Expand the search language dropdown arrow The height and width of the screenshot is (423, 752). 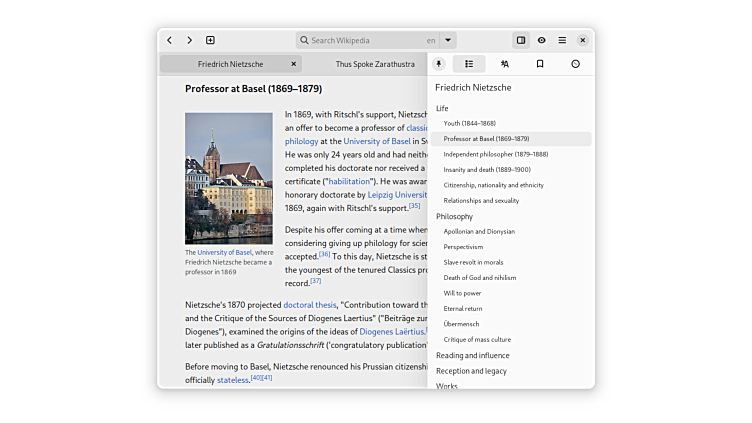pos(448,41)
